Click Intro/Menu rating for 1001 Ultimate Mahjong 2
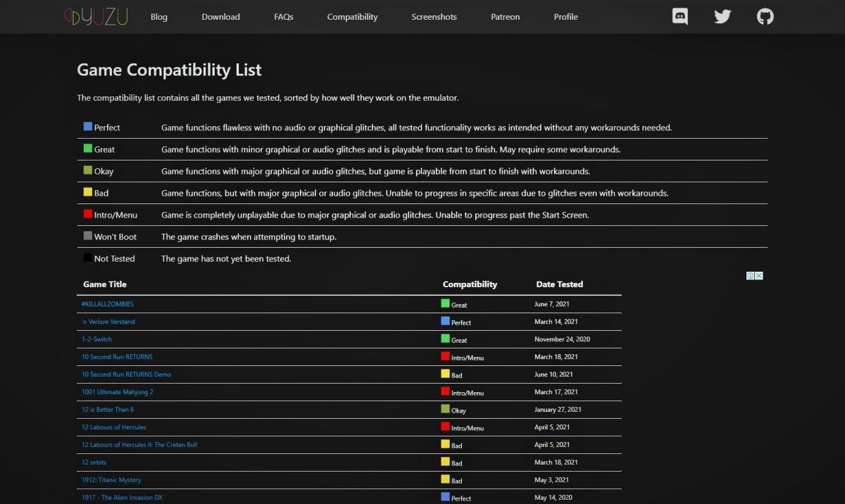The image size is (845, 504). click(463, 392)
